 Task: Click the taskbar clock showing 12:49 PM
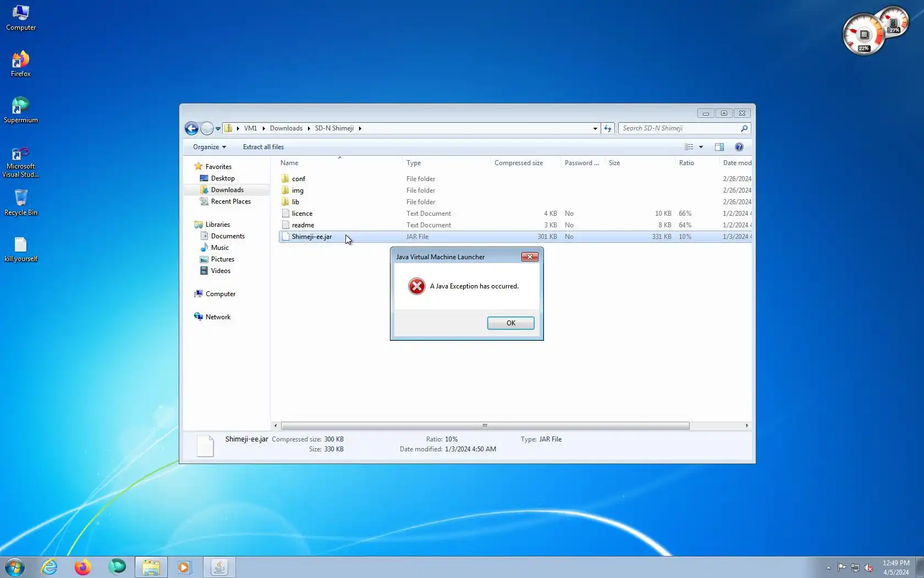896,568
